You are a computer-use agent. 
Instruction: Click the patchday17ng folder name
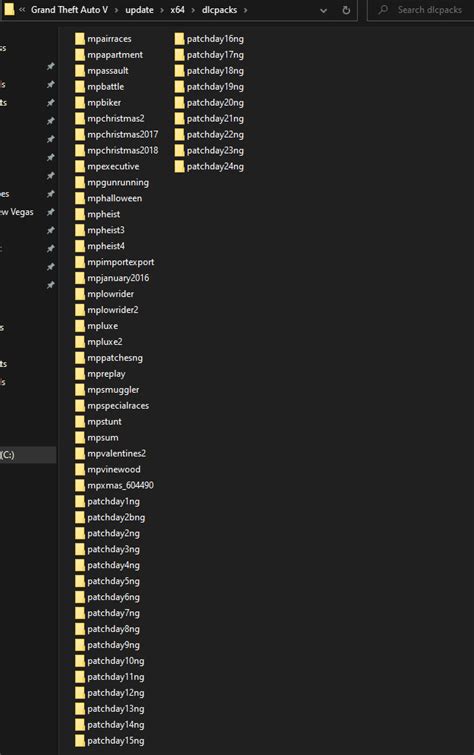pos(215,54)
